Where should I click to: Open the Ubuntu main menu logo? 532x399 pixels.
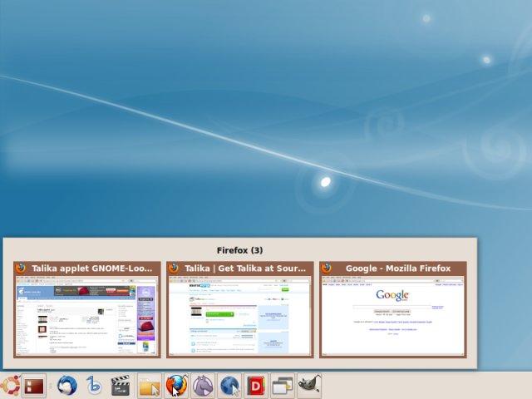coord(10,387)
